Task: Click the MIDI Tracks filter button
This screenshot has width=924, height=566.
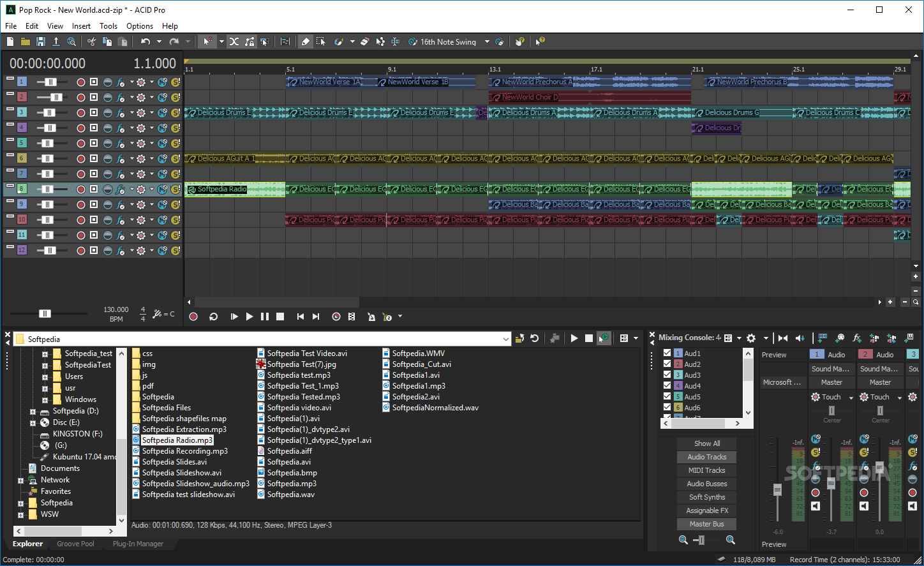Action: [x=707, y=470]
